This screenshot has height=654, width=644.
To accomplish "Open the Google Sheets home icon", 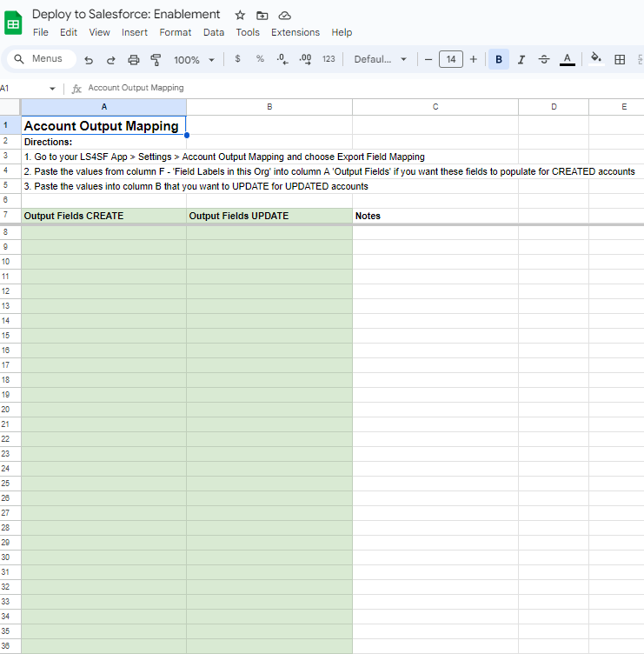I will click(x=13, y=23).
